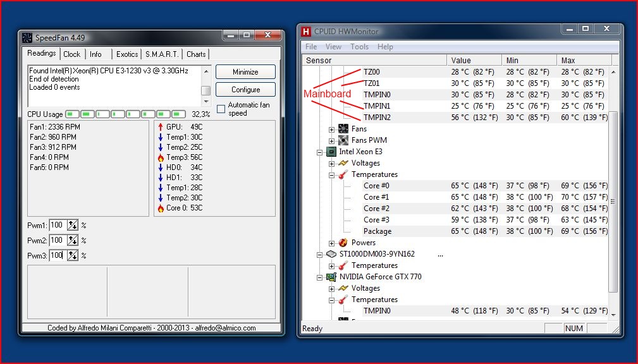
Task: Open the Charts tab in SpeedFan
Action: (x=196, y=54)
